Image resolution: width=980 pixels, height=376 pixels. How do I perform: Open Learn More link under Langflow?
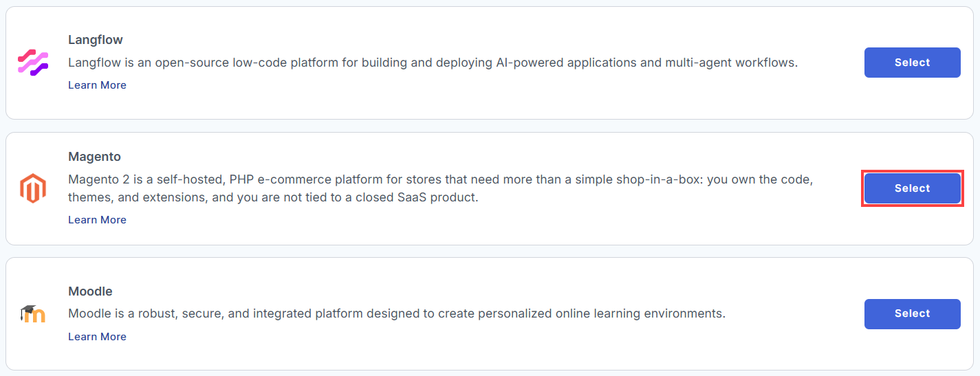(x=97, y=85)
